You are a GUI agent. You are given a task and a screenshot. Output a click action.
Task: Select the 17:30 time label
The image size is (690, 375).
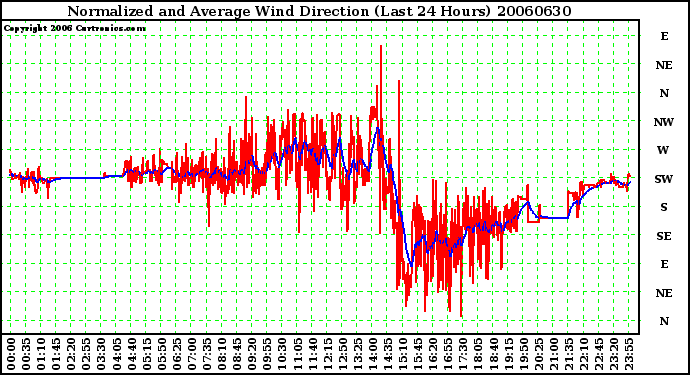click(x=462, y=354)
